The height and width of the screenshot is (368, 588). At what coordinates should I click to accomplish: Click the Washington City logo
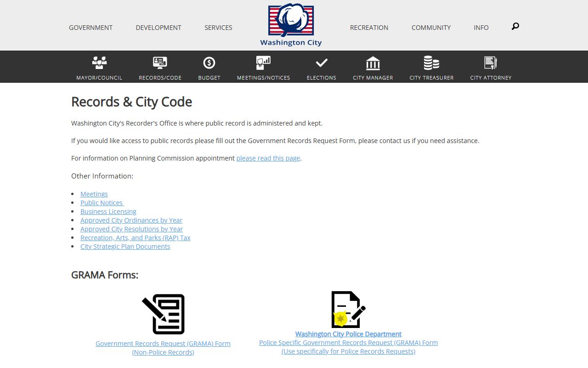pyautogui.click(x=291, y=25)
